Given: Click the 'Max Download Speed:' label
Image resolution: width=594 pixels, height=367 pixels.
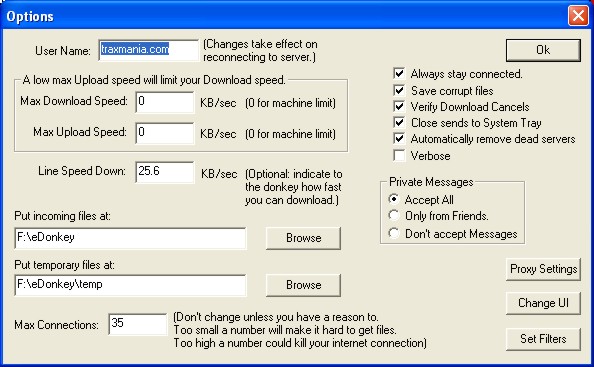Looking at the screenshot, I should (x=74, y=101).
